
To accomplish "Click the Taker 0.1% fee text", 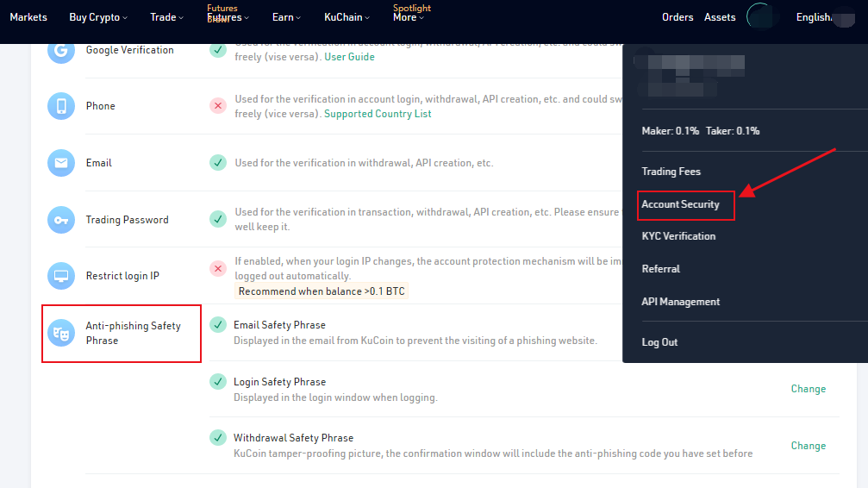I will pyautogui.click(x=733, y=131).
